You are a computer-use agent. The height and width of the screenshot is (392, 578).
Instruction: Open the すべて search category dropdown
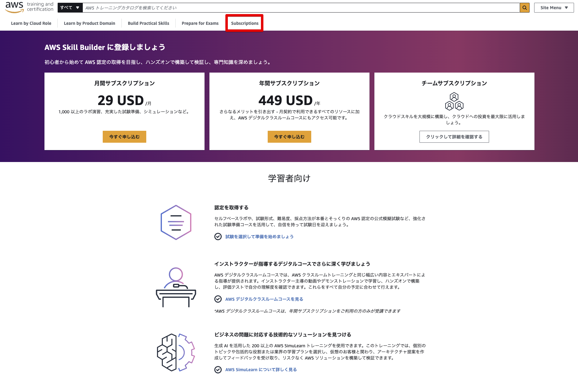tap(70, 8)
